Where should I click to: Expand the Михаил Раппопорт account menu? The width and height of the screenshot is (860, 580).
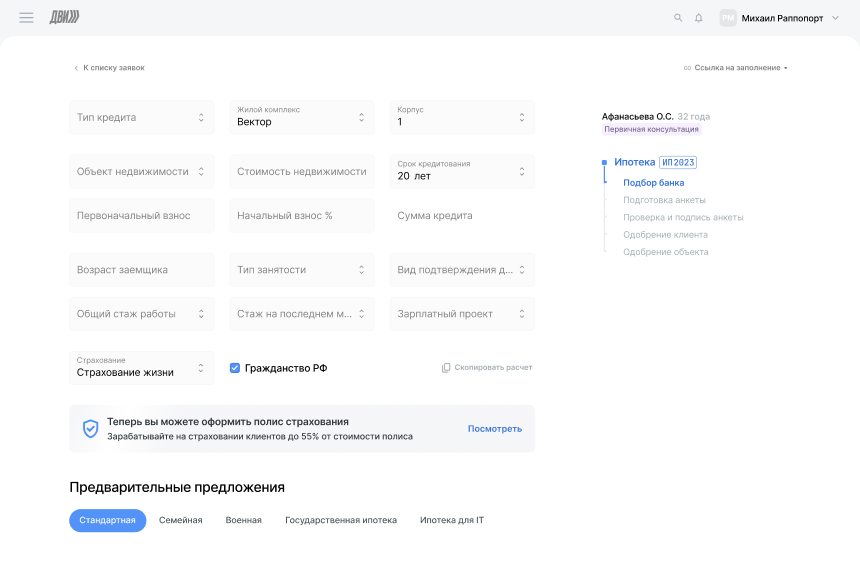click(835, 18)
